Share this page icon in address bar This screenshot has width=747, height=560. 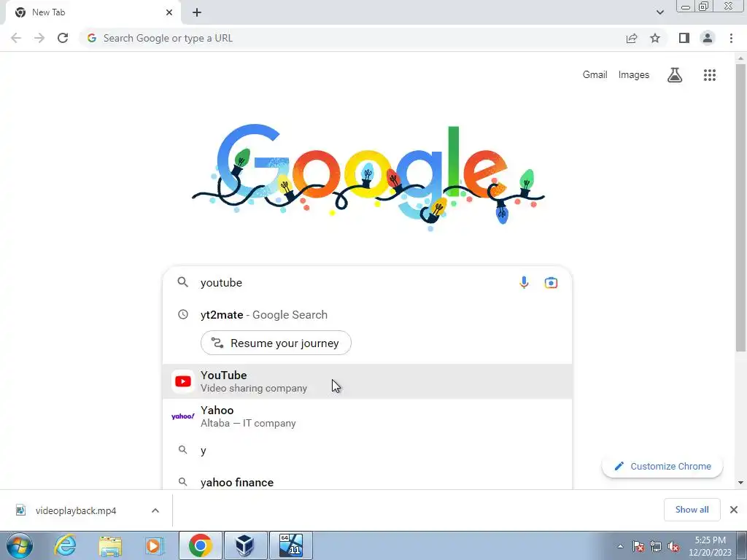pos(632,38)
